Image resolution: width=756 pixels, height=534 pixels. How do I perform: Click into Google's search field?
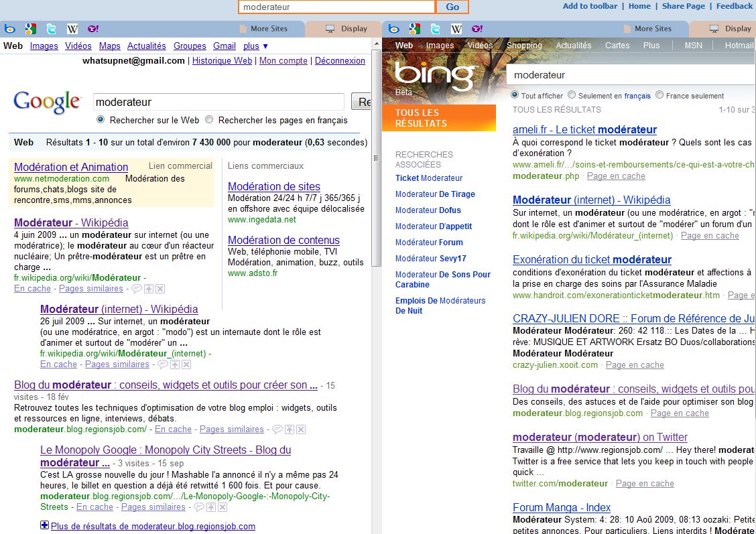218,102
